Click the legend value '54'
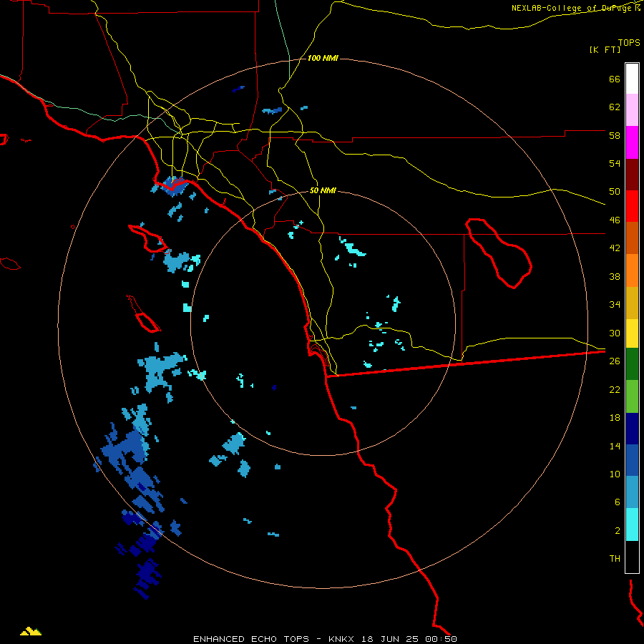This screenshot has width=644, height=644. [x=615, y=163]
